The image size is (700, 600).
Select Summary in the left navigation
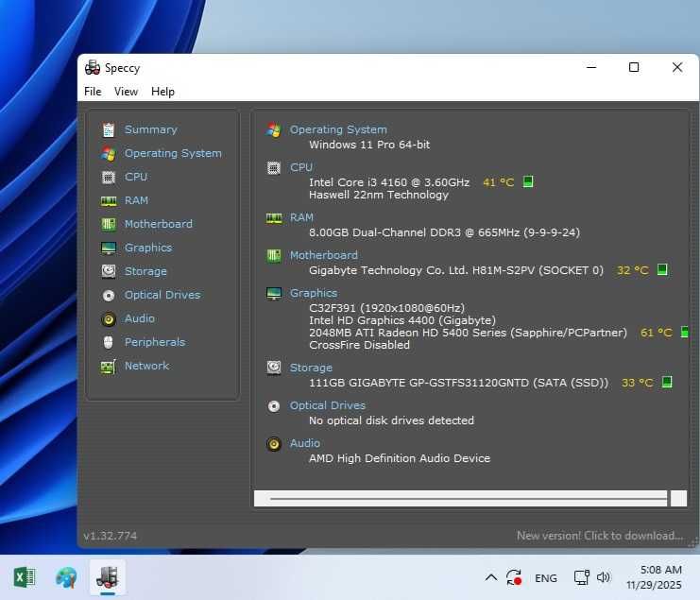coord(150,129)
